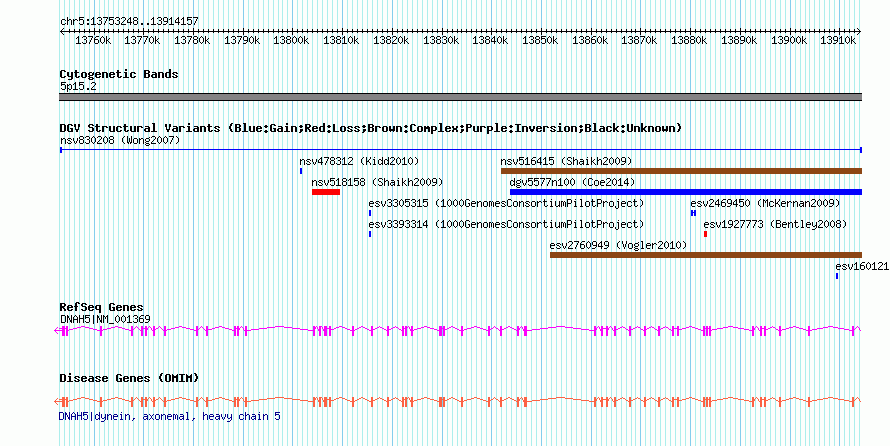Click the 13820k ruler tick label

(392, 40)
